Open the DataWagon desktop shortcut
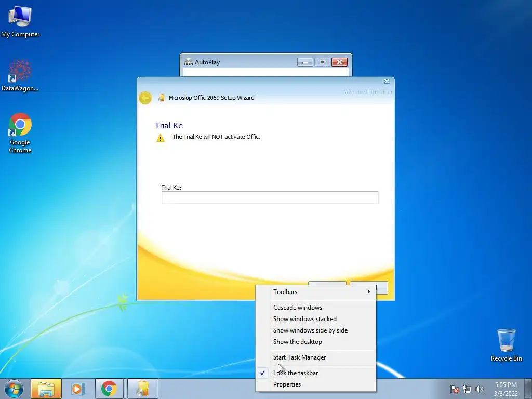The height and width of the screenshot is (399, 532). [x=20, y=75]
